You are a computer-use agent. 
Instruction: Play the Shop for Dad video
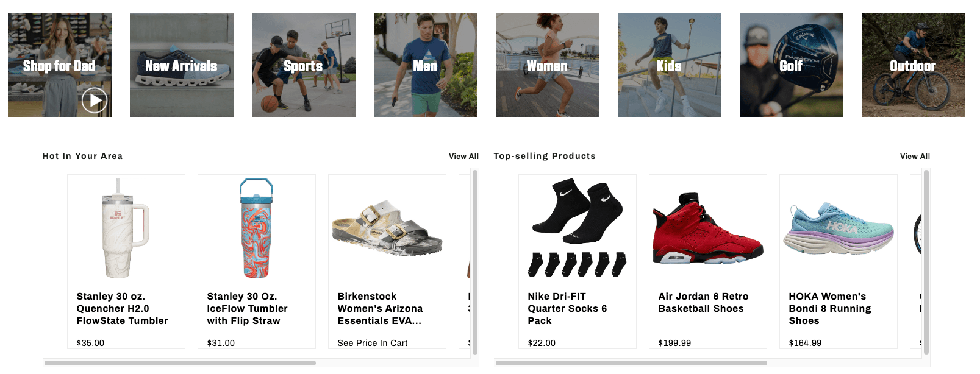(x=95, y=101)
